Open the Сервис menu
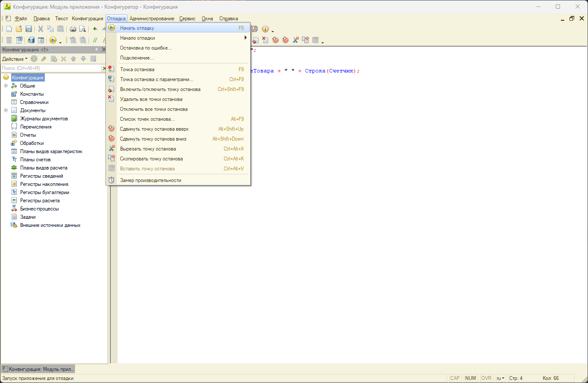Viewport: 588px width, 383px height. pyautogui.click(x=187, y=19)
